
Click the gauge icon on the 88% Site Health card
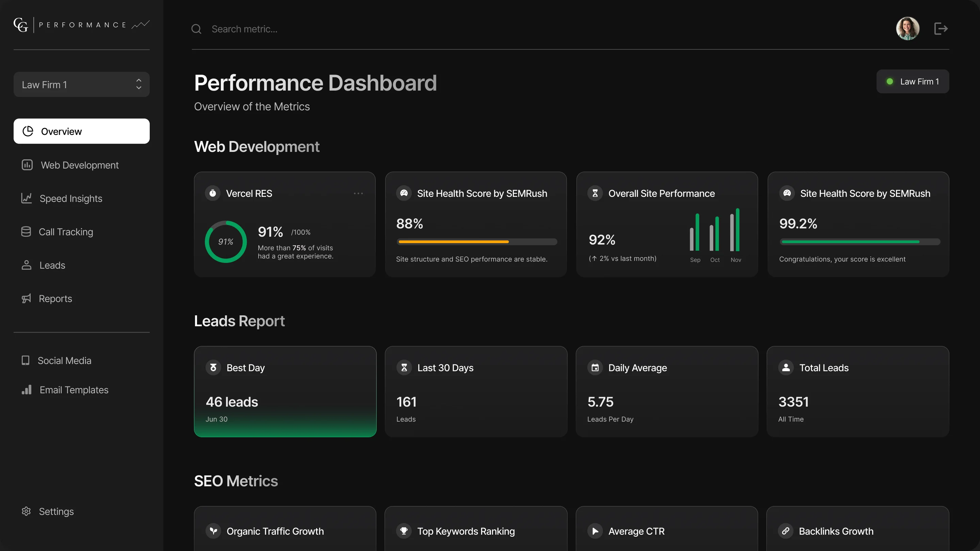pyautogui.click(x=404, y=193)
